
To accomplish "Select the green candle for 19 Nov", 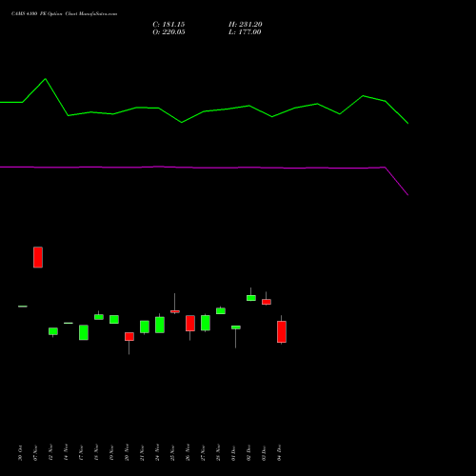I will [x=114, y=319].
